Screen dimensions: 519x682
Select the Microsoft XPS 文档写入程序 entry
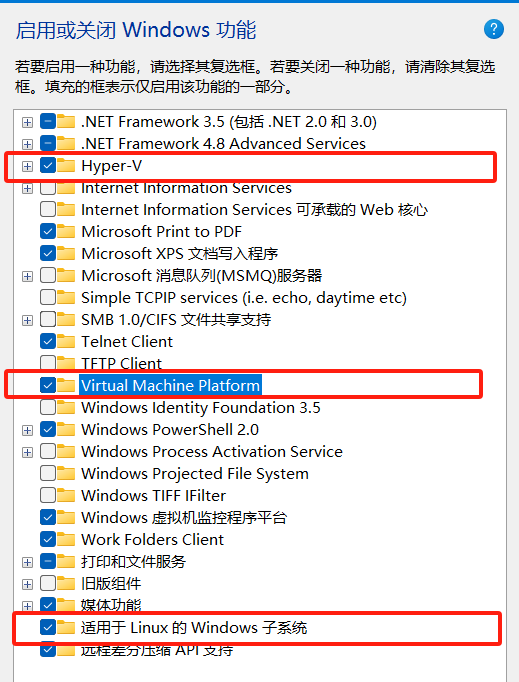pos(179,254)
